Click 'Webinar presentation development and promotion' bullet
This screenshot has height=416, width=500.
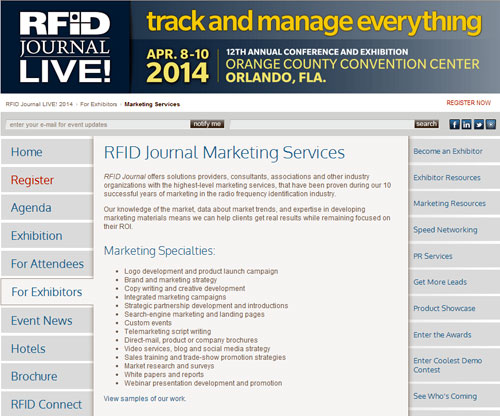click(203, 383)
